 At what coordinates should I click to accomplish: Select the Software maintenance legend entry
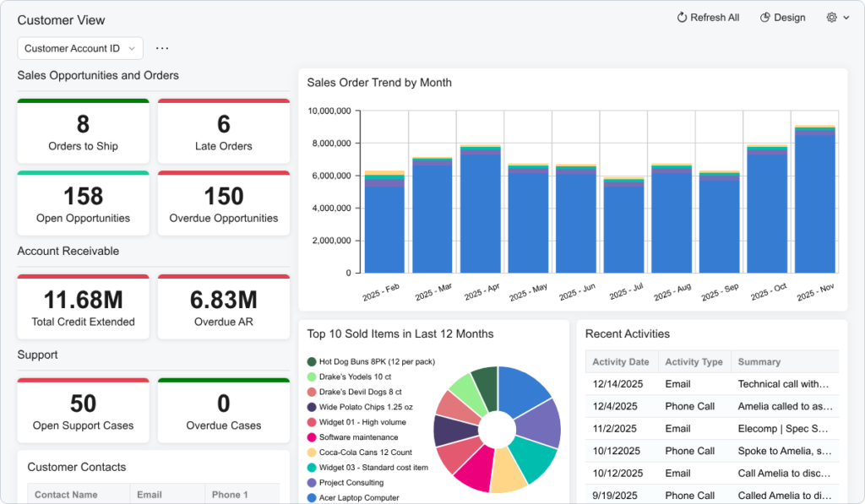click(x=358, y=436)
